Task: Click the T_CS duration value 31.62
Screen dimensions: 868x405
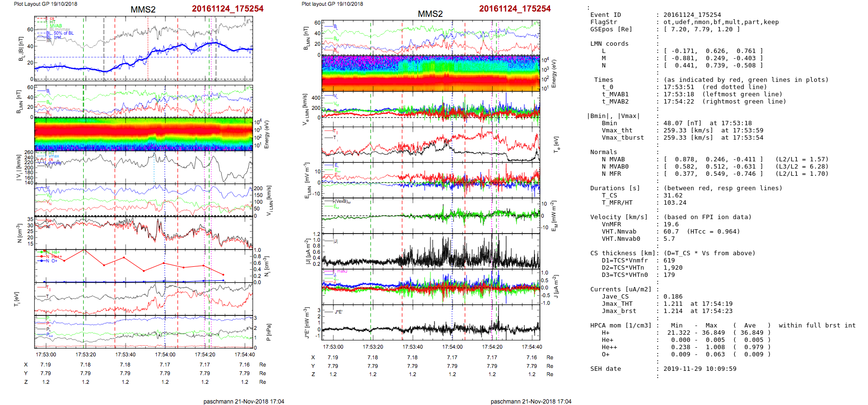Action: pyautogui.click(x=673, y=196)
